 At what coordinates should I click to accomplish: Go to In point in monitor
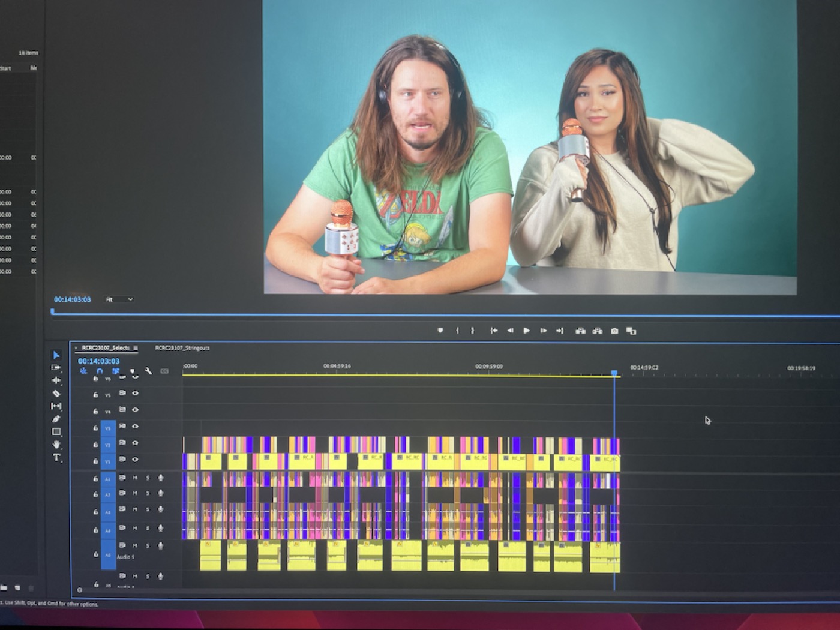(x=494, y=331)
